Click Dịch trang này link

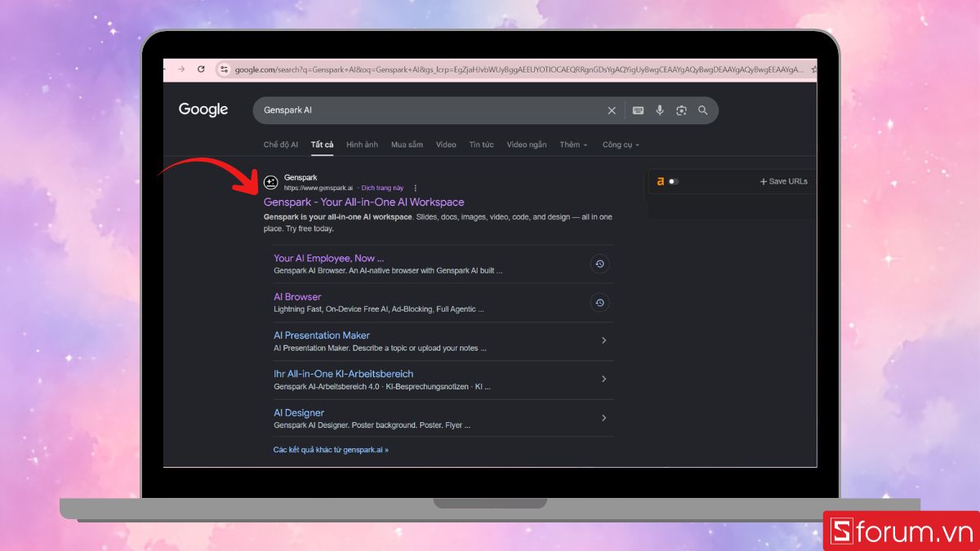(383, 188)
